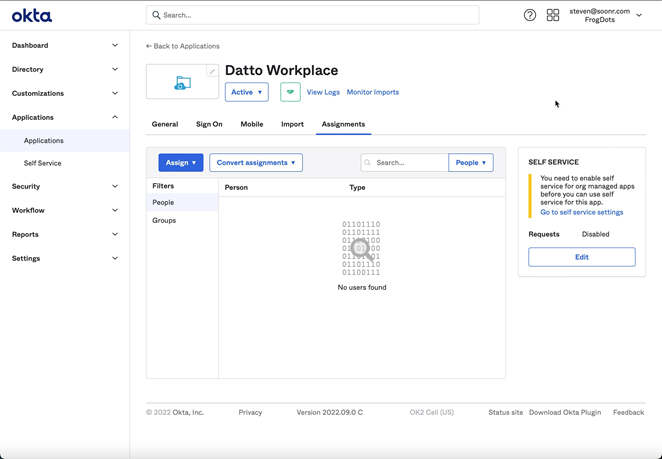
Task: Open the Active status dropdown
Action: [x=246, y=92]
